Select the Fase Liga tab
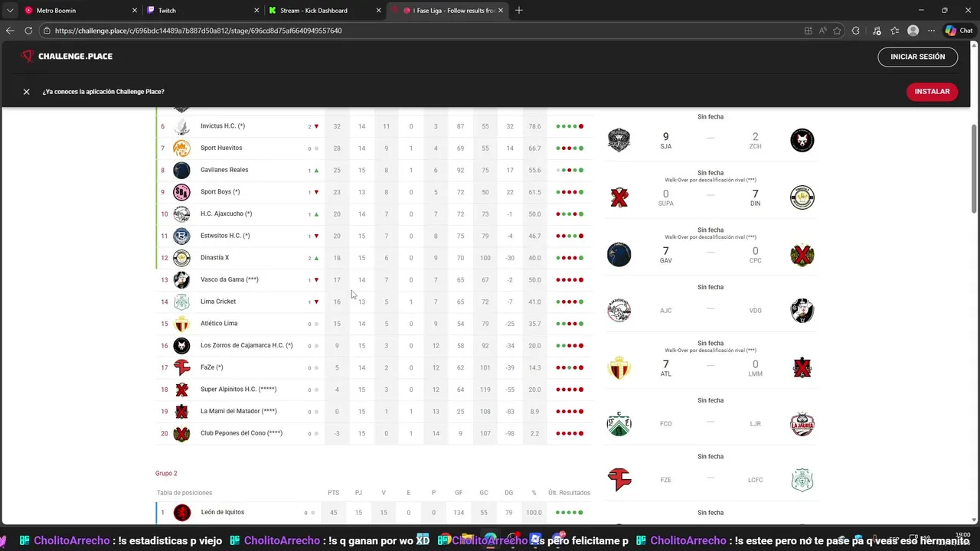Image resolution: width=980 pixels, height=551 pixels. (447, 11)
